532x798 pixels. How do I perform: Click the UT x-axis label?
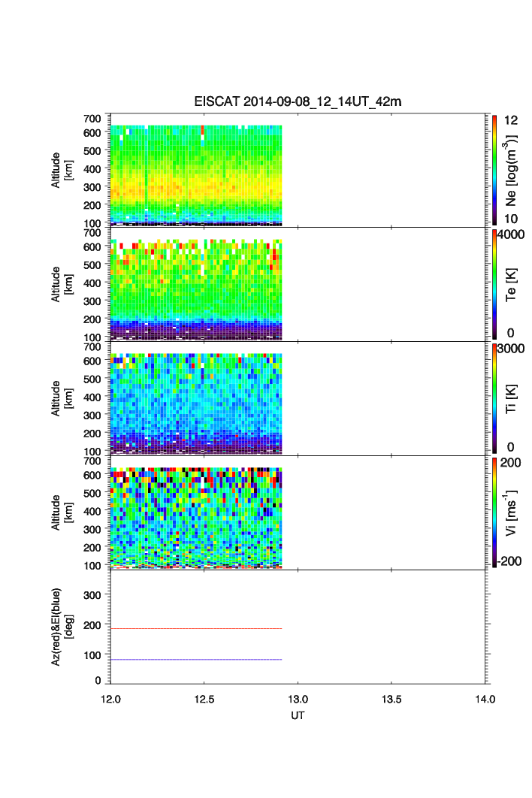298,715
